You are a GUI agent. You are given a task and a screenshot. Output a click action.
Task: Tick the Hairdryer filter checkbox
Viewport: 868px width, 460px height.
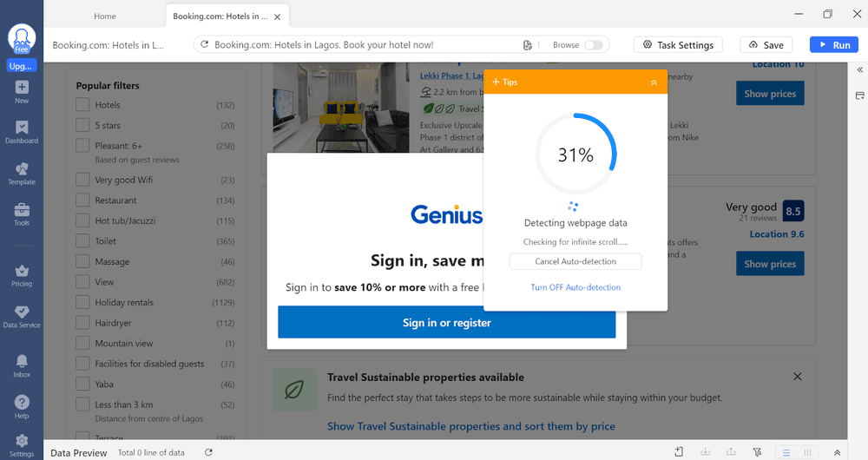click(82, 322)
